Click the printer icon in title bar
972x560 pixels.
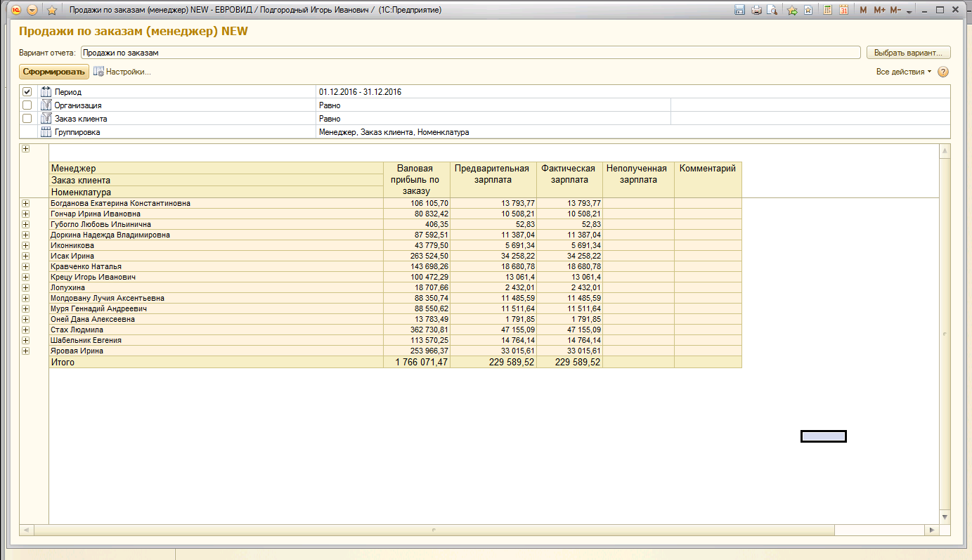[756, 10]
